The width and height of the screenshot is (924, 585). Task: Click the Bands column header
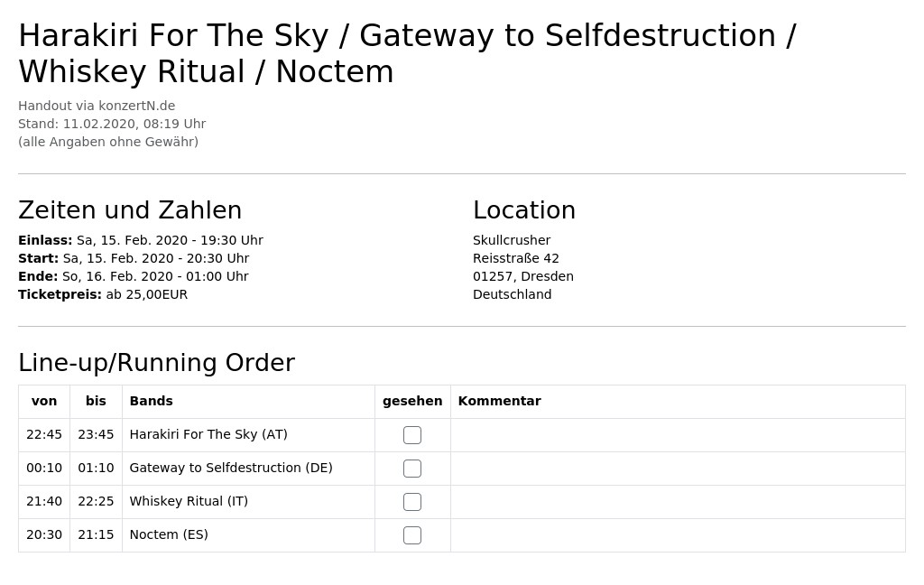(152, 401)
